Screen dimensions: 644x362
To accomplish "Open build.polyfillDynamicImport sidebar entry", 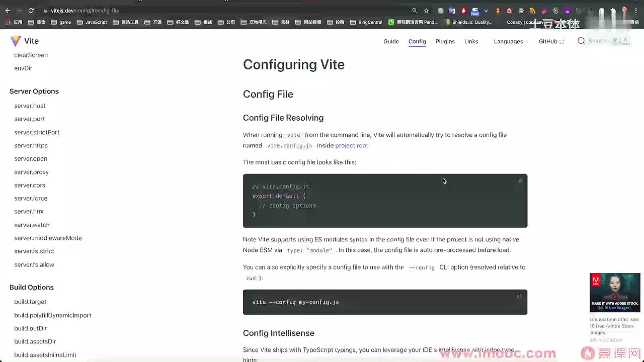I will click(x=52, y=315).
